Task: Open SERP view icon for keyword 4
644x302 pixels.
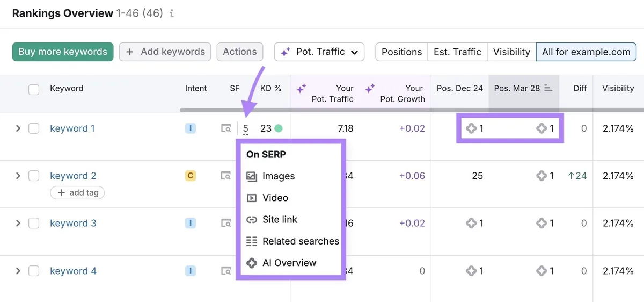Action: tap(226, 271)
